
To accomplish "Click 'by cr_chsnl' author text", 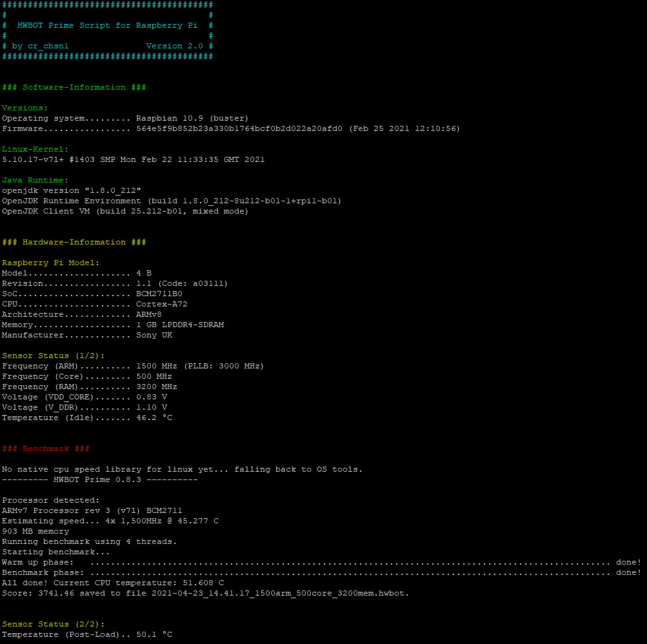I will pos(40,46).
